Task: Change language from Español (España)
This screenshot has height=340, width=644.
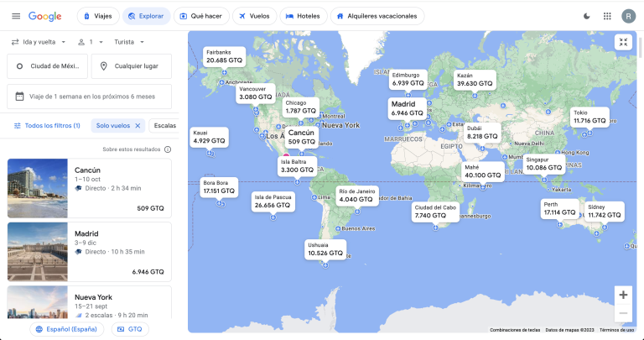Action: click(x=66, y=329)
